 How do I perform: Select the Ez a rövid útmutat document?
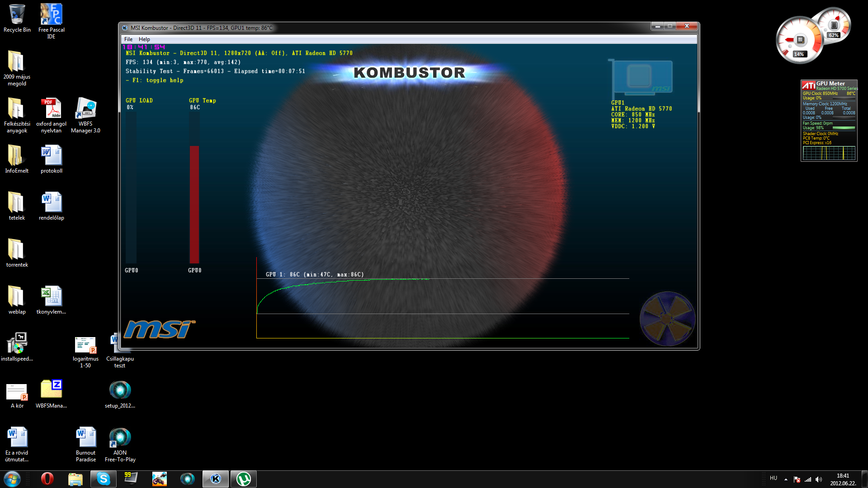coord(17,444)
